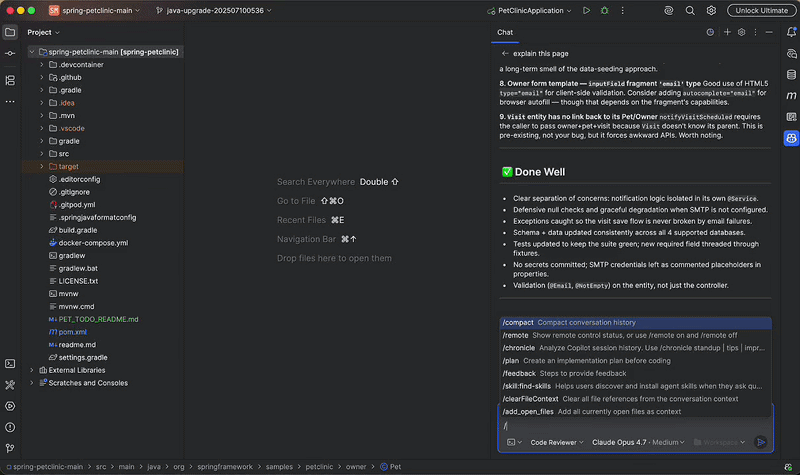Open the Maven tool window icon
800x475 pixels.
(791, 95)
